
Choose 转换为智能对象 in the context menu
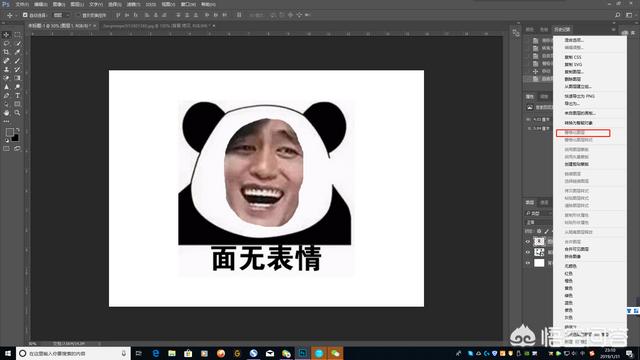tap(578, 123)
